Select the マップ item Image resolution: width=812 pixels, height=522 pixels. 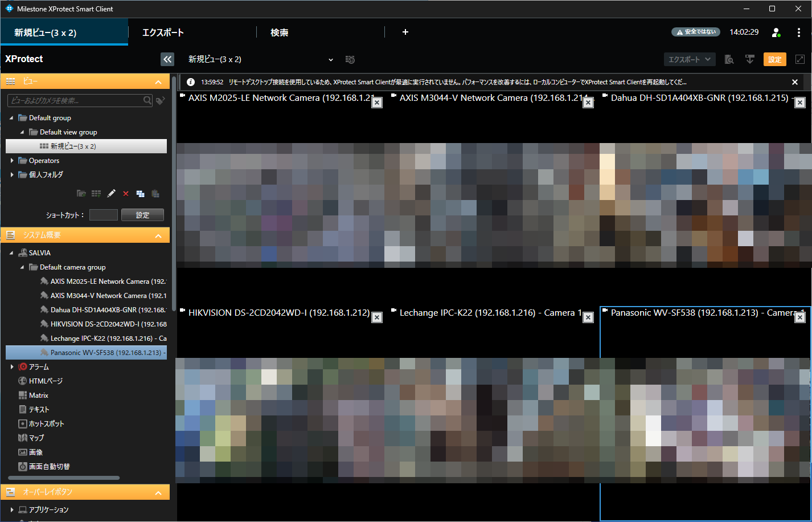coord(31,438)
